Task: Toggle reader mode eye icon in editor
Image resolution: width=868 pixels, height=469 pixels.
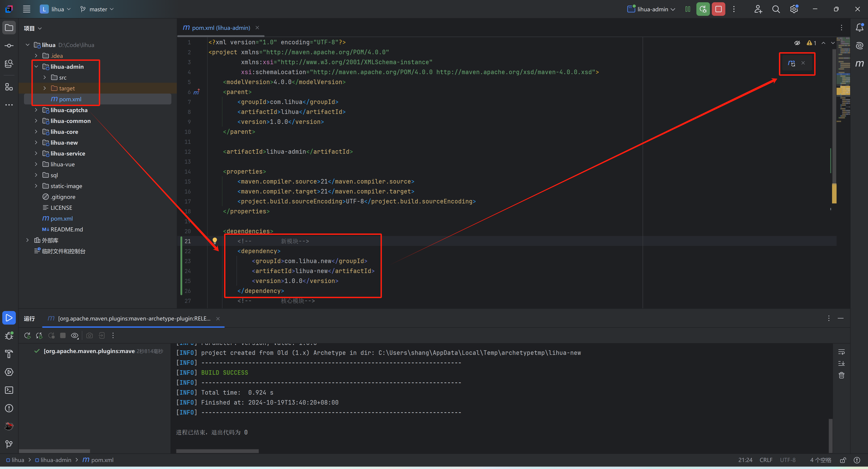Action: pyautogui.click(x=797, y=43)
